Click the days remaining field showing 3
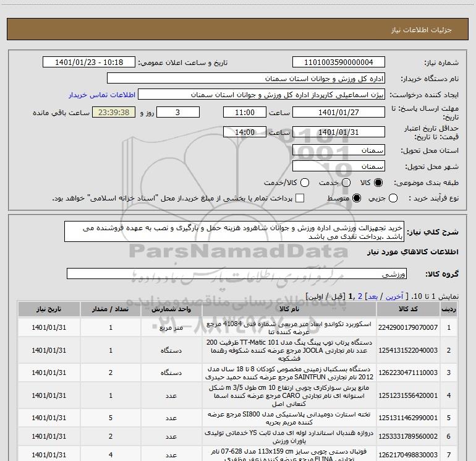 pyautogui.click(x=178, y=112)
